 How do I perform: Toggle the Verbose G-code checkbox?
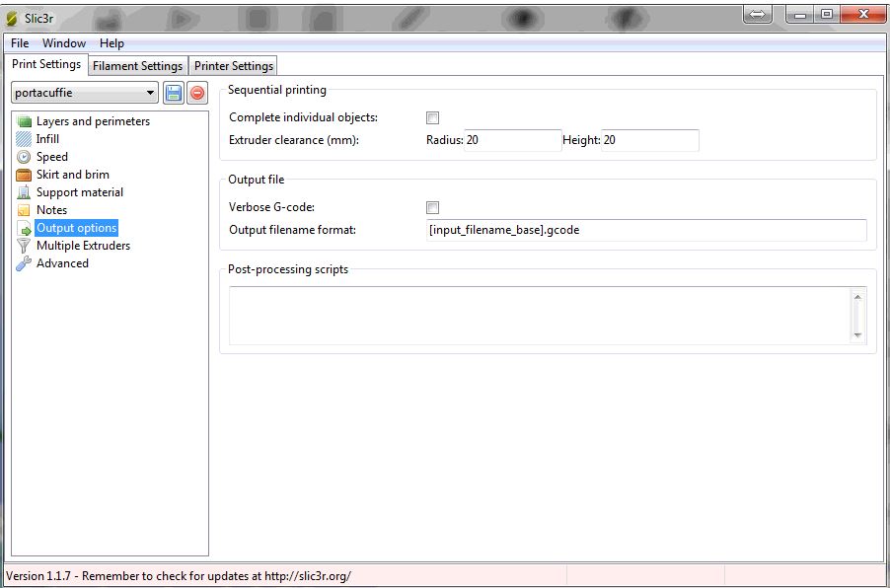point(432,208)
